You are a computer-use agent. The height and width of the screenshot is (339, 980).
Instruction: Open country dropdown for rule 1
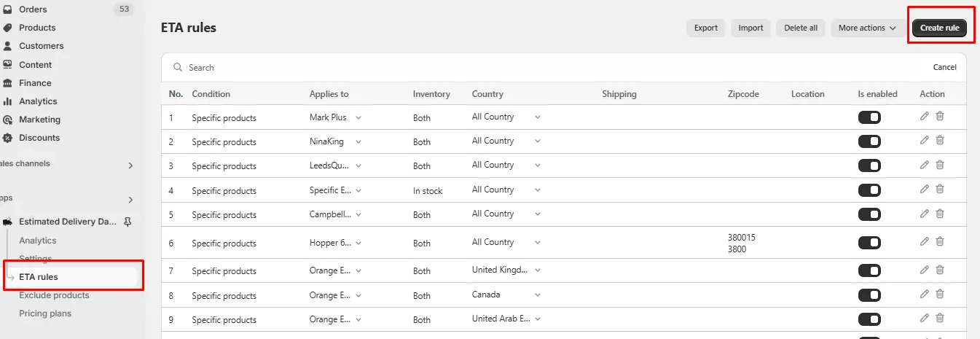[x=538, y=117]
